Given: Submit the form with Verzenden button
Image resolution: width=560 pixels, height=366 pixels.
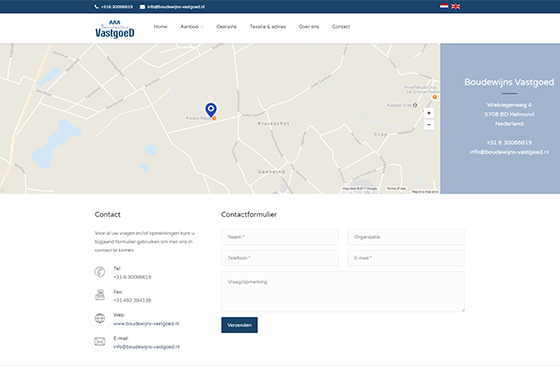Looking at the screenshot, I should pyautogui.click(x=239, y=325).
